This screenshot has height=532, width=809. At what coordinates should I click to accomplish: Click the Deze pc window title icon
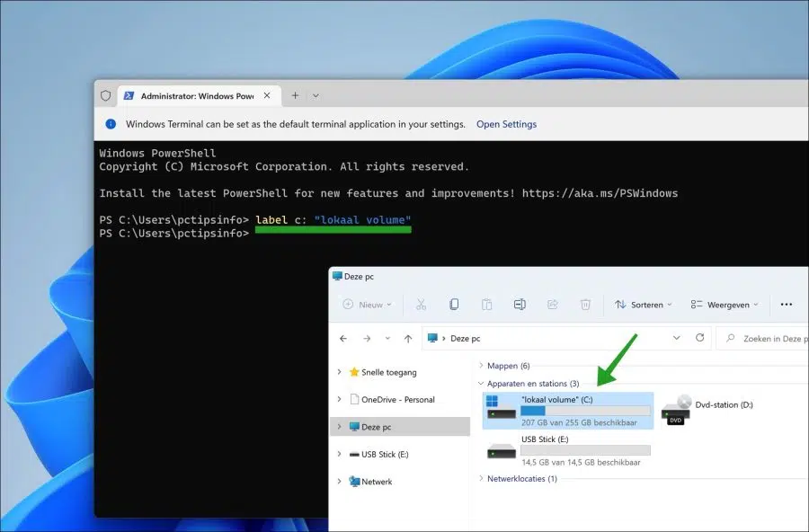pos(337,276)
